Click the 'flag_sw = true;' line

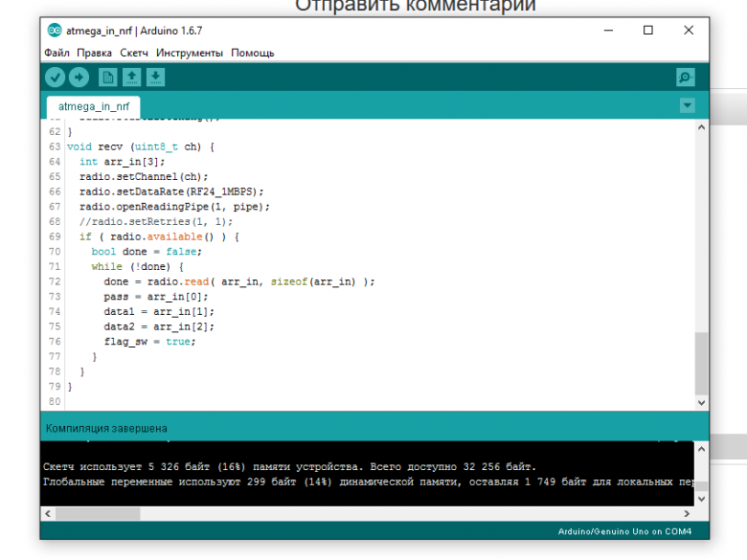[149, 342]
